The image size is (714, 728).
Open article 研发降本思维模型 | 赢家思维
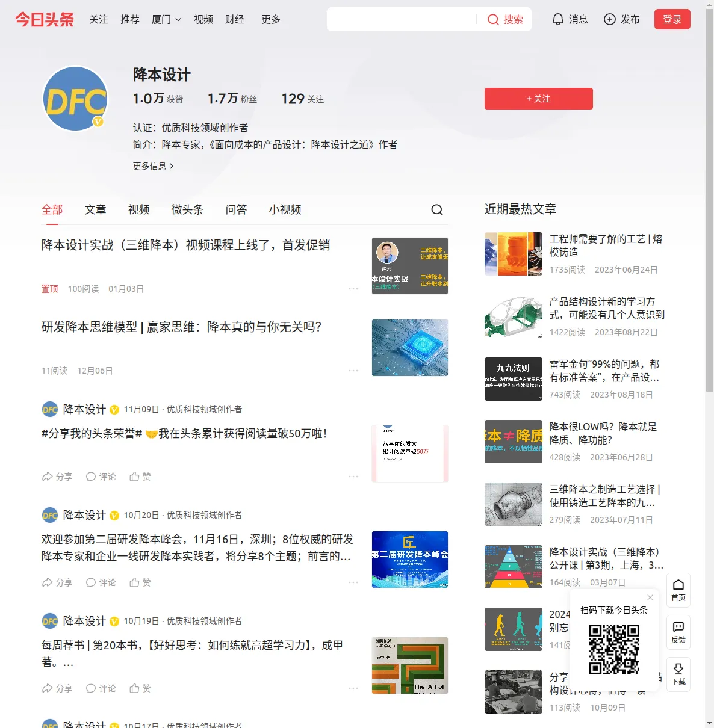[x=182, y=327]
